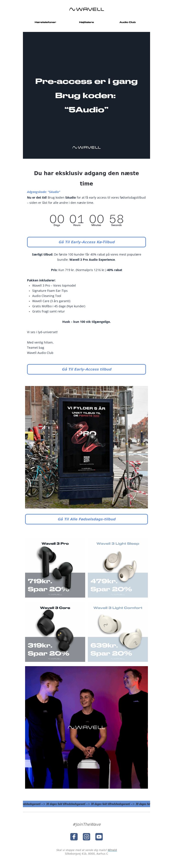The width and height of the screenshot is (173, 868).
Task: Open the Wavell 3 Light Comfort tile
Action: click(x=118, y=633)
